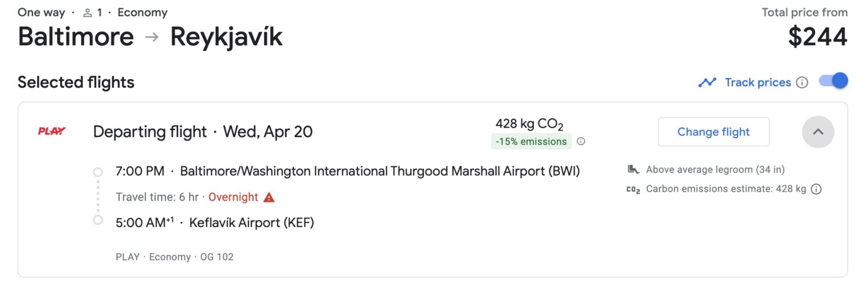Click the -15% emissions badge
Viewport: 868px width, 289px height.
tap(531, 141)
